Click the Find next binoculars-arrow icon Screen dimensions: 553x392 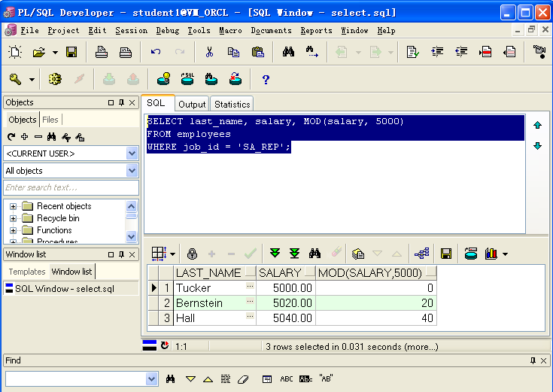[312, 52]
